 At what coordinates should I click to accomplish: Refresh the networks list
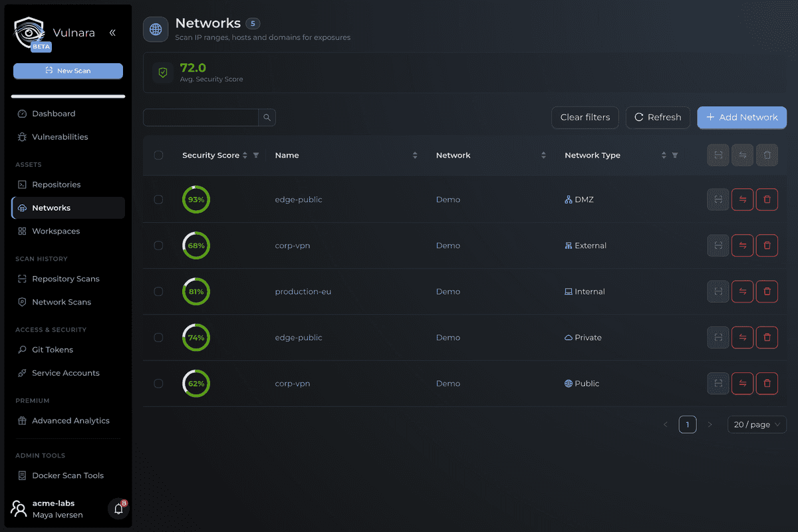pyautogui.click(x=658, y=118)
